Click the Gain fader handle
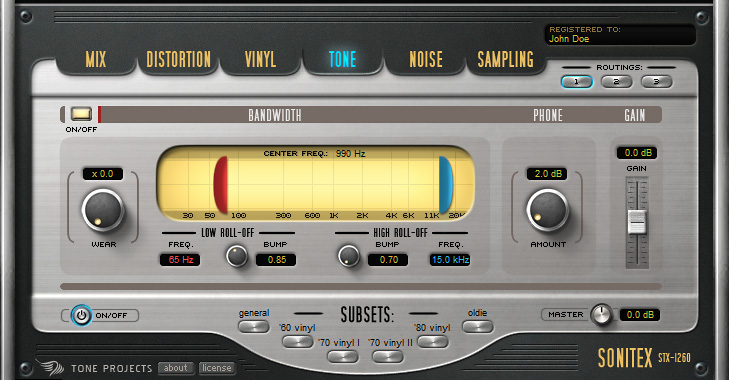Image resolution: width=729 pixels, height=380 pixels. pos(636,222)
